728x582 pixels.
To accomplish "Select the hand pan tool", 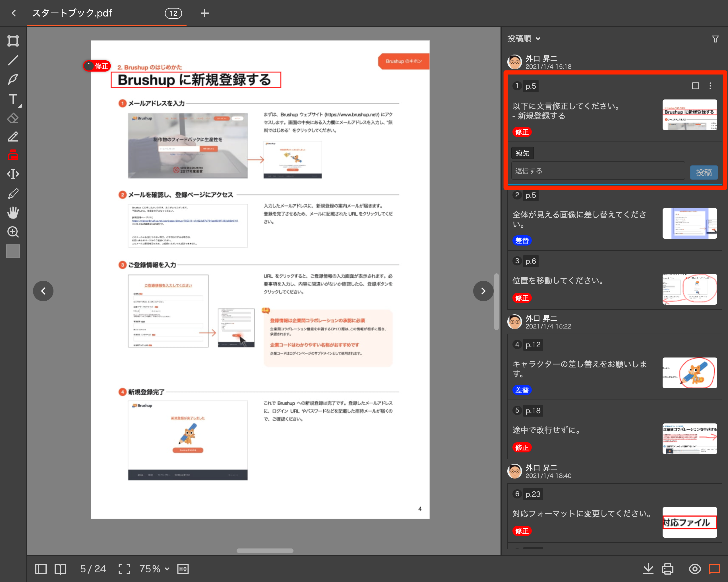I will click(13, 213).
